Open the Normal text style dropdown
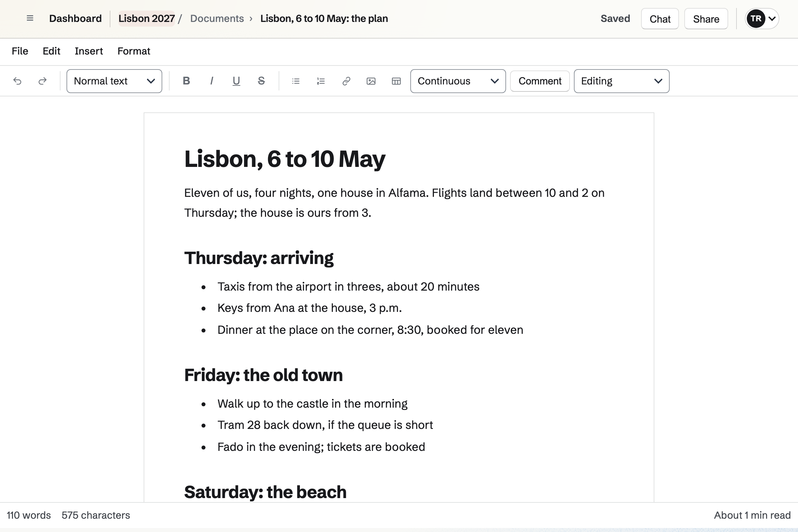This screenshot has width=798, height=532. point(114,81)
